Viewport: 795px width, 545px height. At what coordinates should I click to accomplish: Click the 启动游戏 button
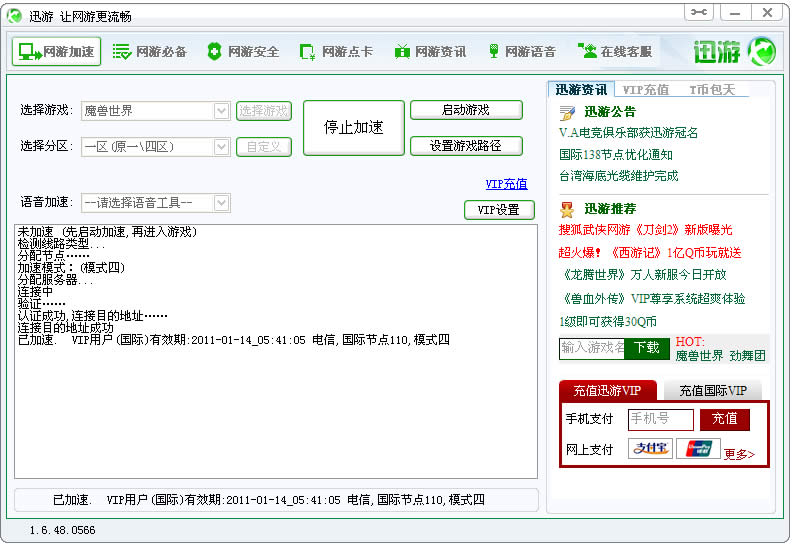(x=466, y=110)
